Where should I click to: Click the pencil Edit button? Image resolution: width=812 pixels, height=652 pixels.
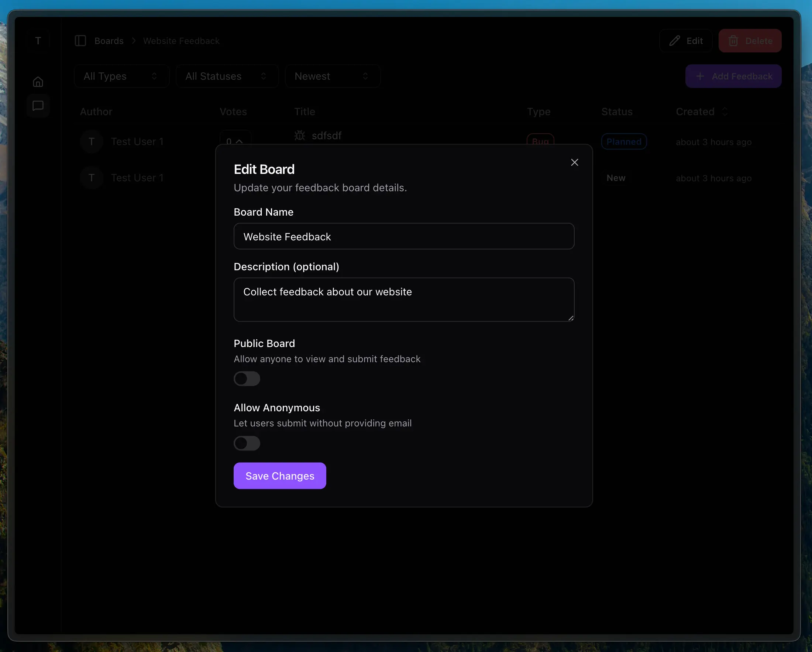click(x=685, y=41)
